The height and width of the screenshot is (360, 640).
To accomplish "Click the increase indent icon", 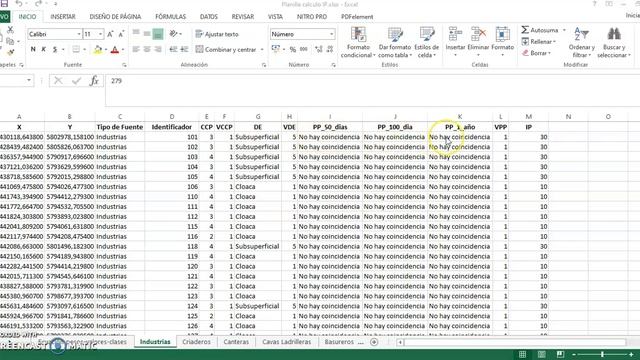I will 184,49.
